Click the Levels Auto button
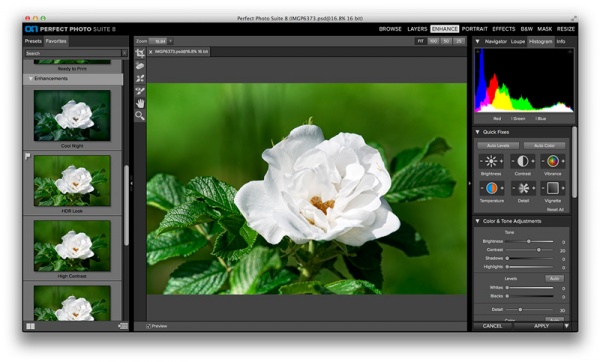The height and width of the screenshot is (362, 600). [554, 279]
